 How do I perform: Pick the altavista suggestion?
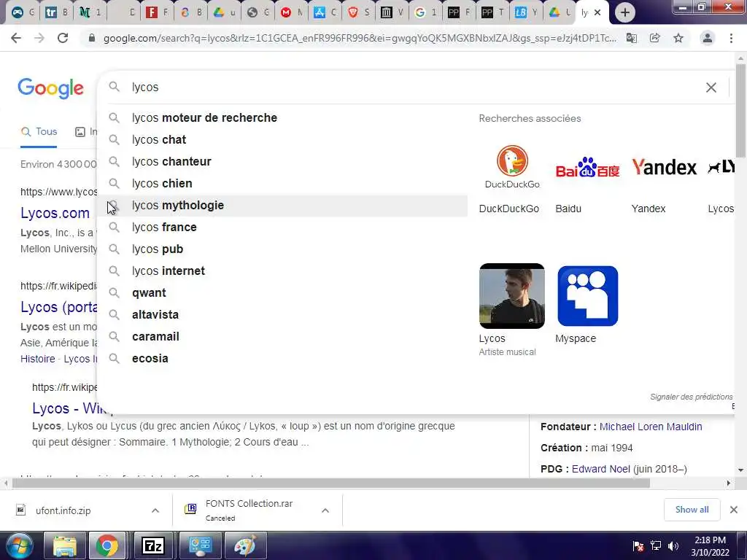[282, 315]
